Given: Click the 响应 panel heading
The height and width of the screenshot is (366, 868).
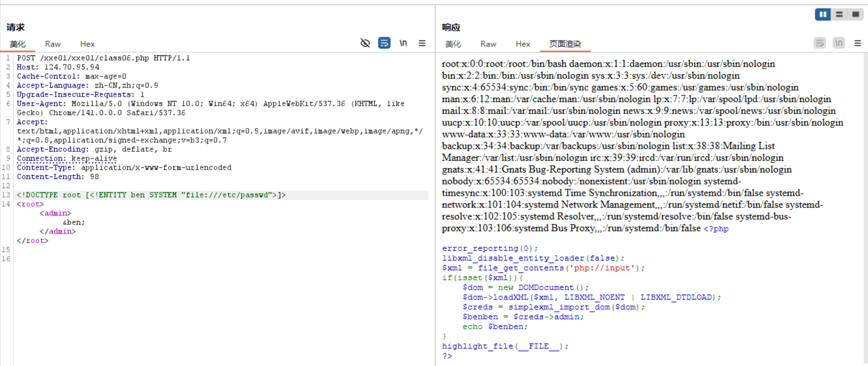Looking at the screenshot, I should (x=451, y=27).
